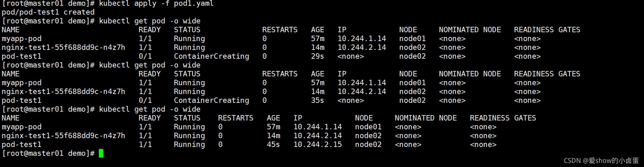Click the RESTARTS value 0 in the 45s row

coord(220,145)
